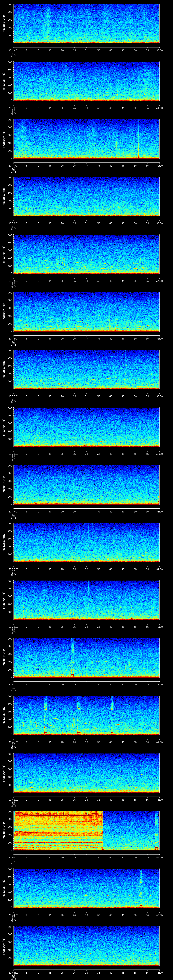173x980 pixels.
Task: Select the 32:00 end time label
Action: click(x=160, y=166)
